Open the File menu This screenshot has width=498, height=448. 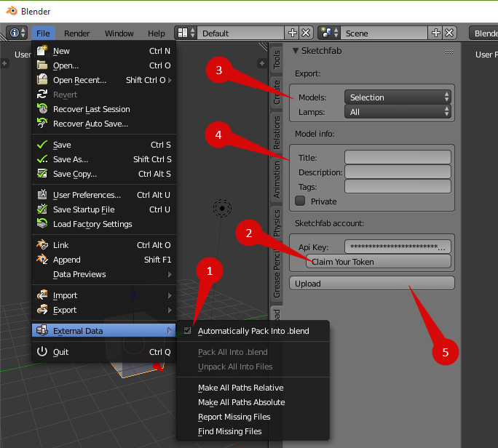pyautogui.click(x=43, y=33)
